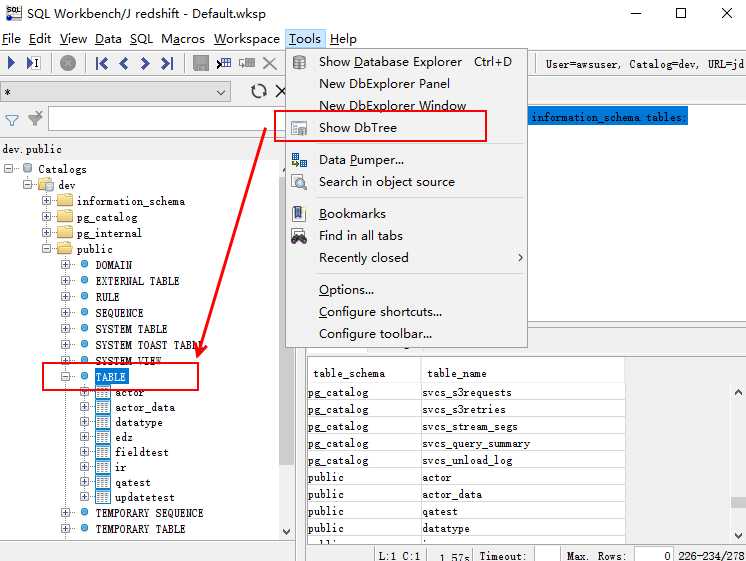The width and height of the screenshot is (746, 561).
Task: Open the Workspace menu
Action: pos(246,39)
